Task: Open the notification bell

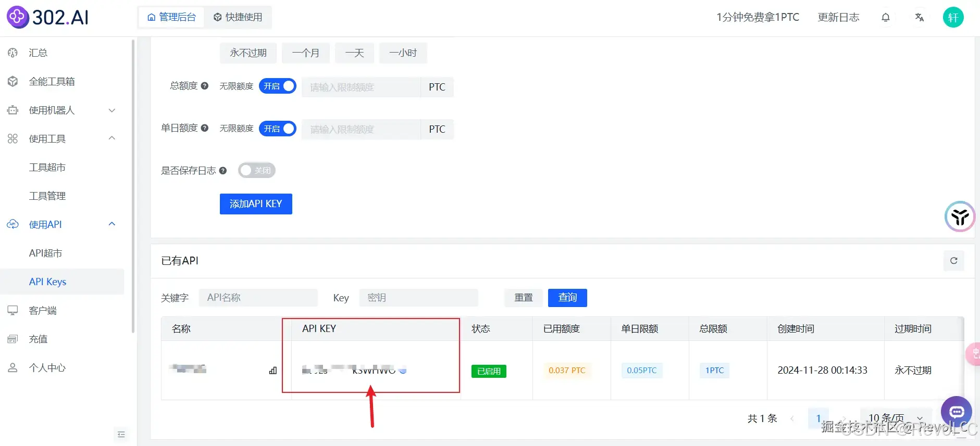Action: point(886,17)
